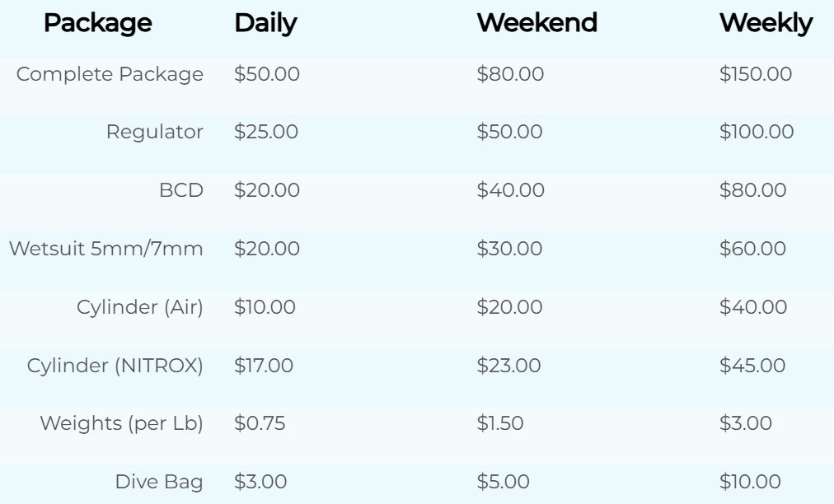Select the Regulator row label
This screenshot has width=834, height=504.
point(154,132)
